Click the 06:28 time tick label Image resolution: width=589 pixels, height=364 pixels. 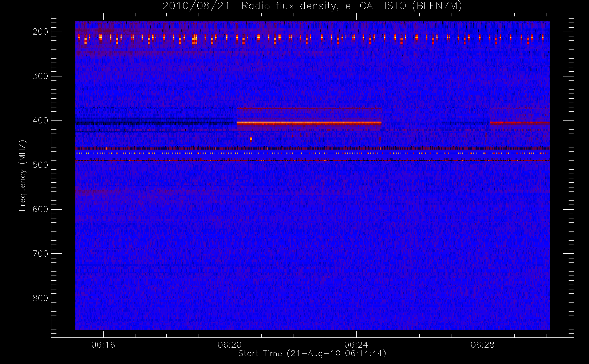(482, 345)
